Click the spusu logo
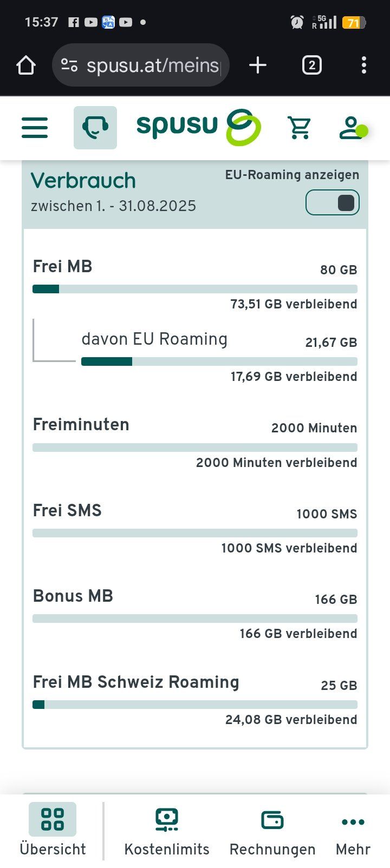The height and width of the screenshot is (868, 390). click(x=198, y=127)
